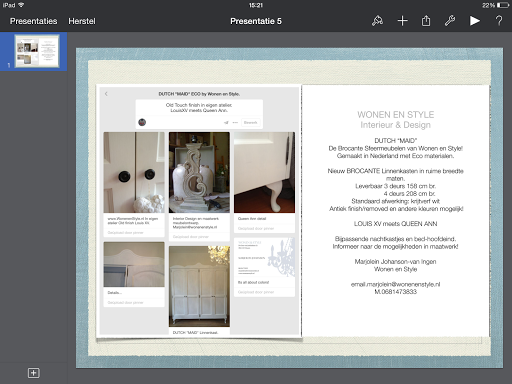Tap the Herstel undo button
512x384 pixels.
click(x=82, y=21)
